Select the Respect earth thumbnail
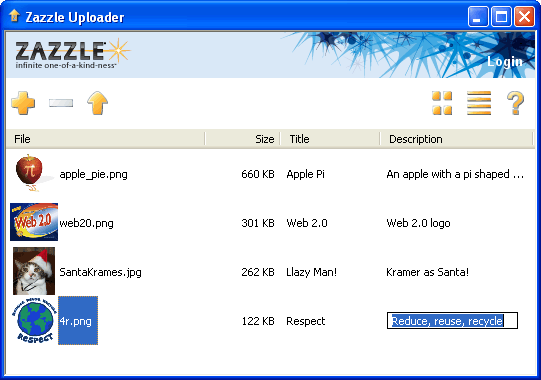 point(34,320)
